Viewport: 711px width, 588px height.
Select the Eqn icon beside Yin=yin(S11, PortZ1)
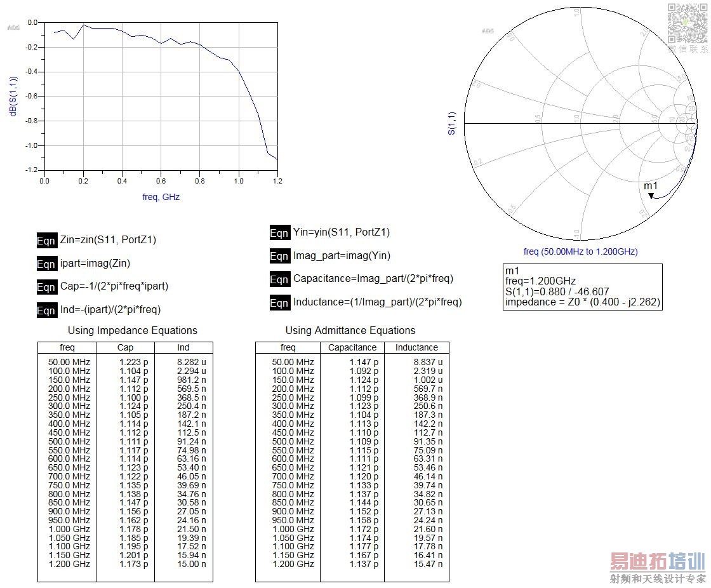pos(280,233)
